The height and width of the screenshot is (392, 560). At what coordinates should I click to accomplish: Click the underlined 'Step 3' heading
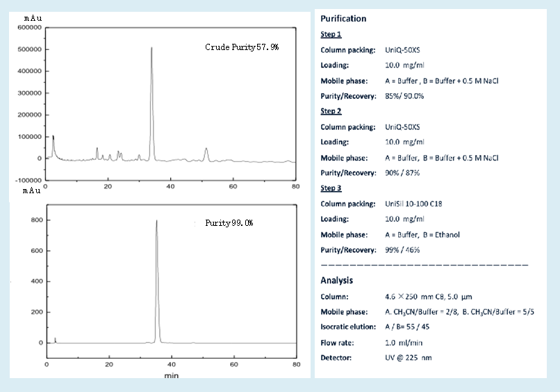[331, 188]
